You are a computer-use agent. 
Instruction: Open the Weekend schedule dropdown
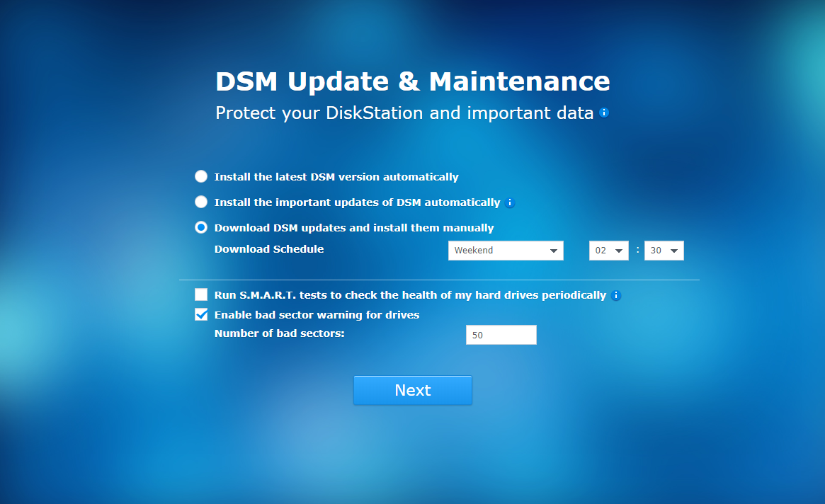506,251
